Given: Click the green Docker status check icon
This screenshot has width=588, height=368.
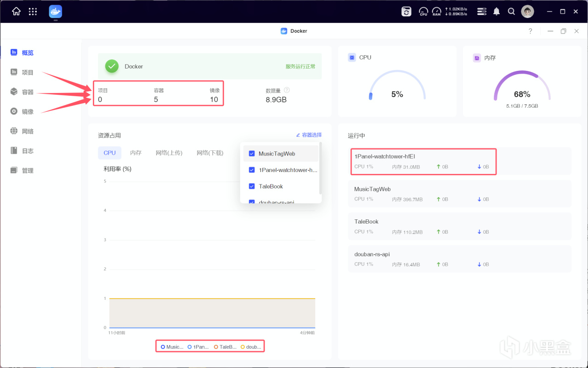Looking at the screenshot, I should [112, 66].
